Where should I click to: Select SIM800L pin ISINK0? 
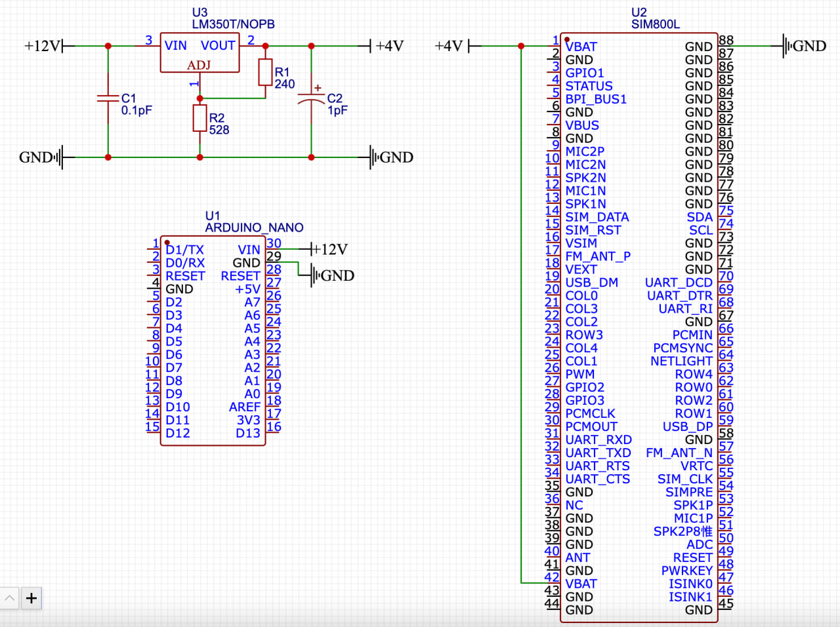point(691,584)
